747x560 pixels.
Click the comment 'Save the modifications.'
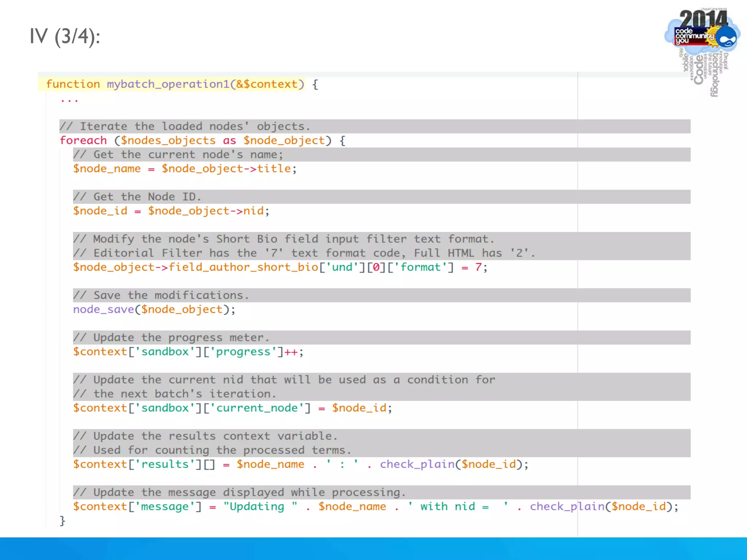[161, 295]
